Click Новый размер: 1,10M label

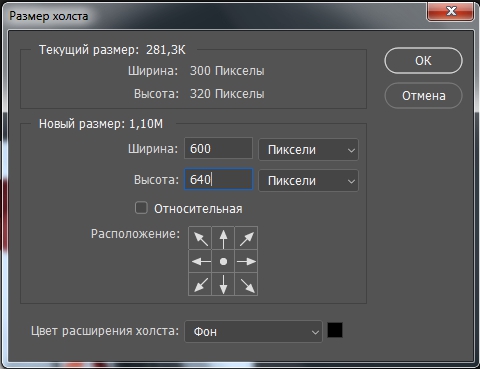pos(101,124)
